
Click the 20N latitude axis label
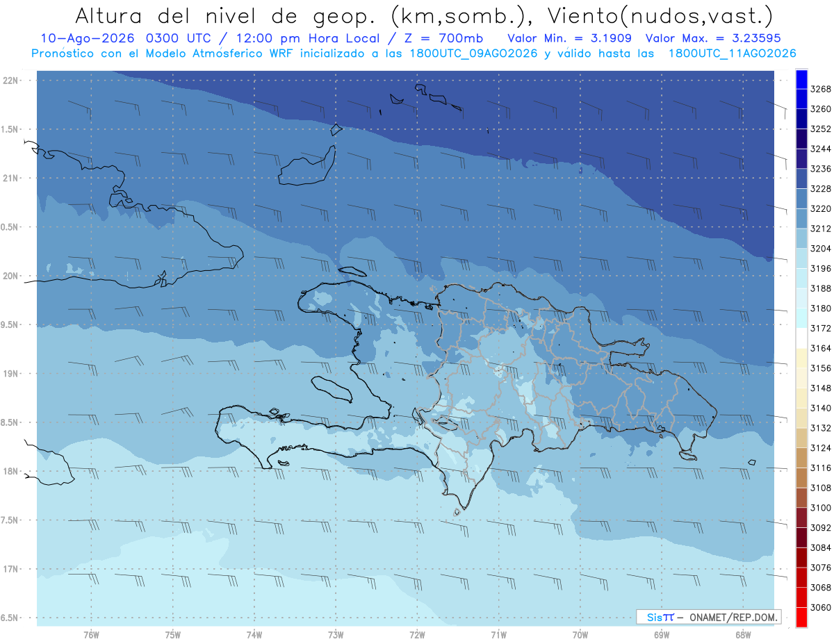pos(11,276)
